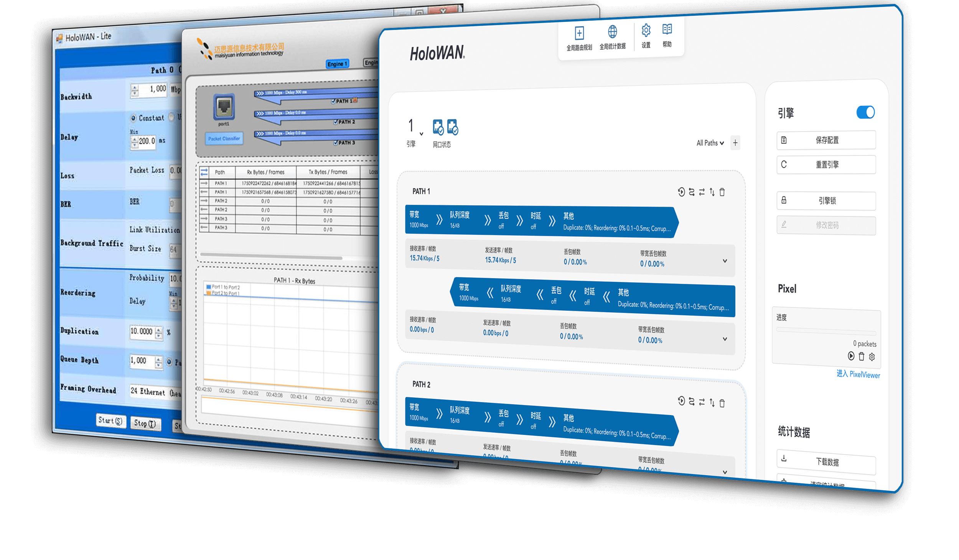Click Queue Depth 1,000 spinner arrows
Screen dimensions: 959x560
pos(158,362)
